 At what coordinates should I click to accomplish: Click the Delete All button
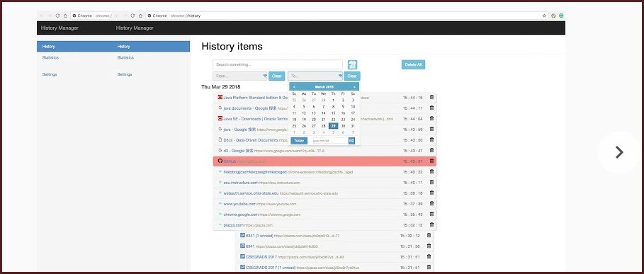pyautogui.click(x=413, y=65)
